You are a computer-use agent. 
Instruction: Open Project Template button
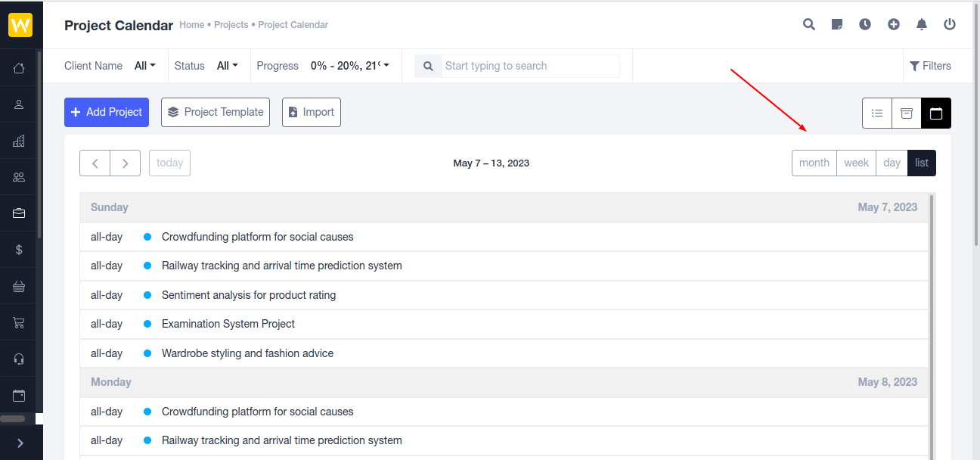[216, 112]
